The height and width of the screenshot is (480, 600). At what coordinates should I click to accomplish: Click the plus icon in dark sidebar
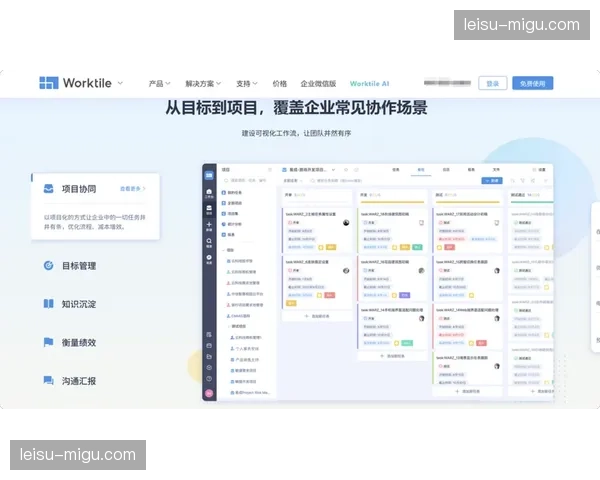coord(209,226)
